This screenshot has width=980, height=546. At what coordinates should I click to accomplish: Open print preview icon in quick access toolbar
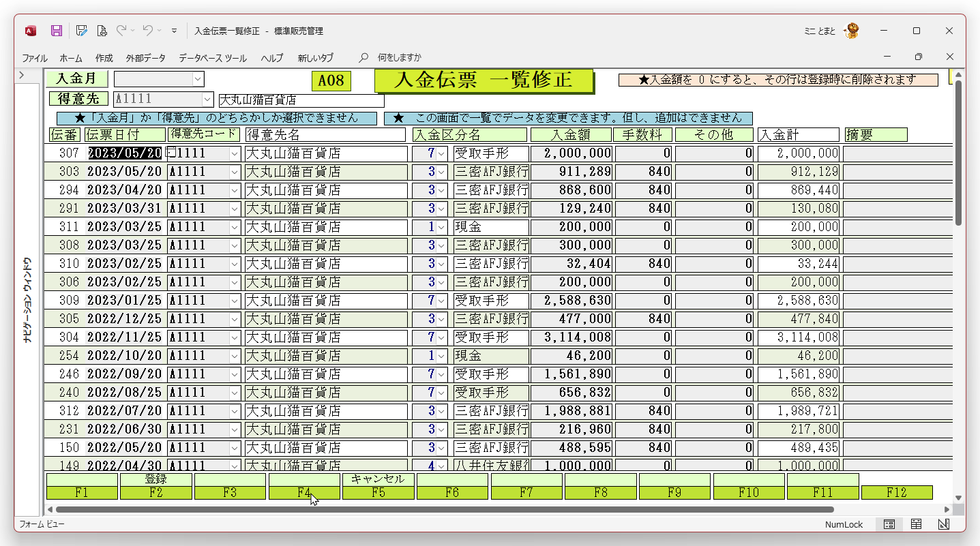click(x=102, y=31)
